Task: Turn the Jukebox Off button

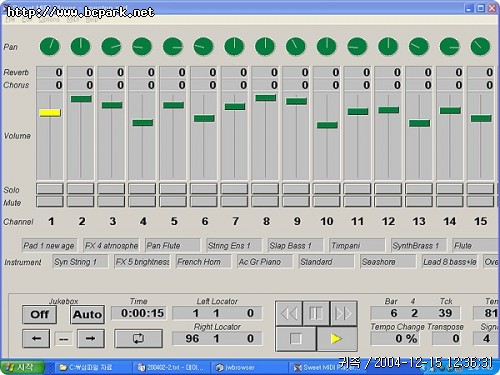Action: tap(39, 314)
